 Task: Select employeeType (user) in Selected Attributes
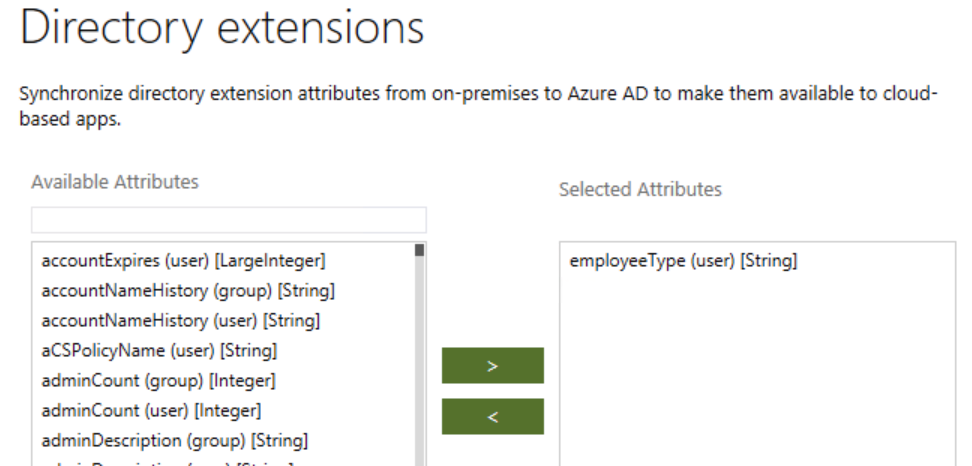click(683, 261)
